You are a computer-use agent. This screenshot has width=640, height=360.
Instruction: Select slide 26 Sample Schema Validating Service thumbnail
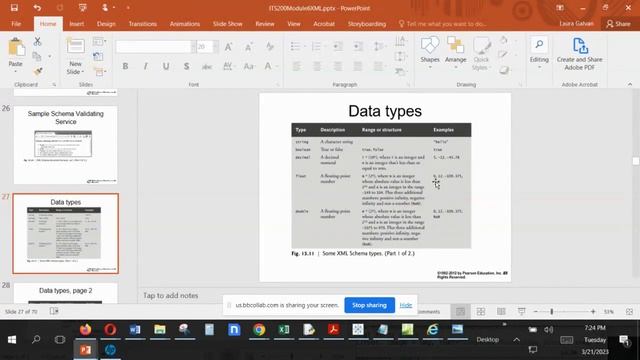click(65, 144)
